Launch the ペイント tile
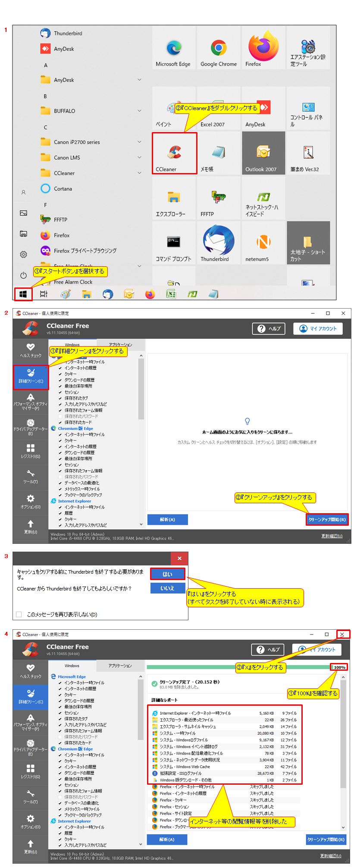 (x=173, y=108)
